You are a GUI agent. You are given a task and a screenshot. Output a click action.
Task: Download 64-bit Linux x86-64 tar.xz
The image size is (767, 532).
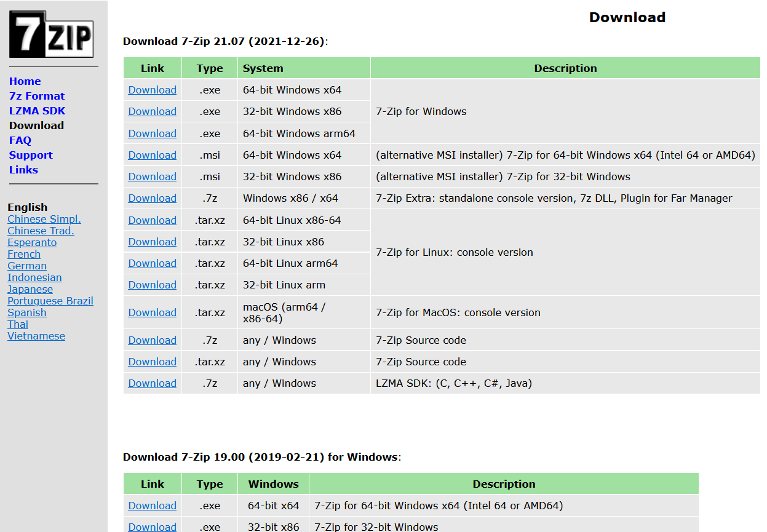point(152,220)
